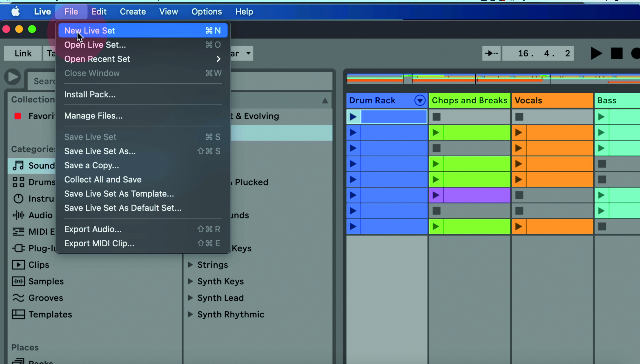Open the Live application menu
The image size is (640, 364).
pos(42,11)
